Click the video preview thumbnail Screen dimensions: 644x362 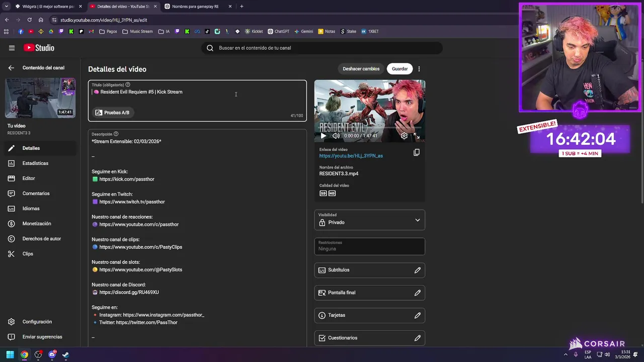[370, 111]
